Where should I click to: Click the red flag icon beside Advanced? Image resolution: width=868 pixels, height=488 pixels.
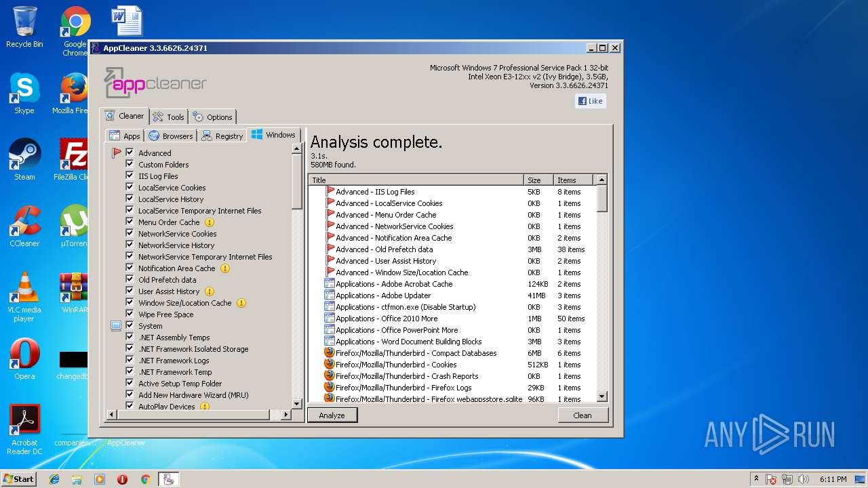(x=116, y=153)
